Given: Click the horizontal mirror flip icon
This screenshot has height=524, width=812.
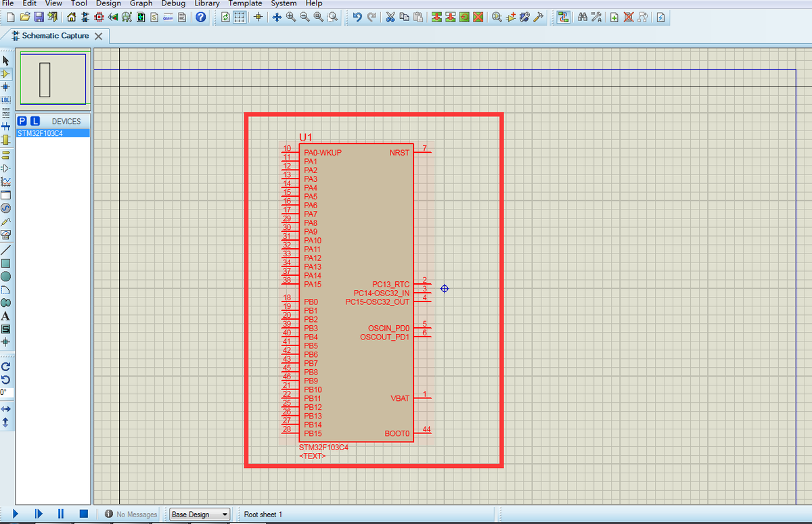Looking at the screenshot, I should 6,409.
